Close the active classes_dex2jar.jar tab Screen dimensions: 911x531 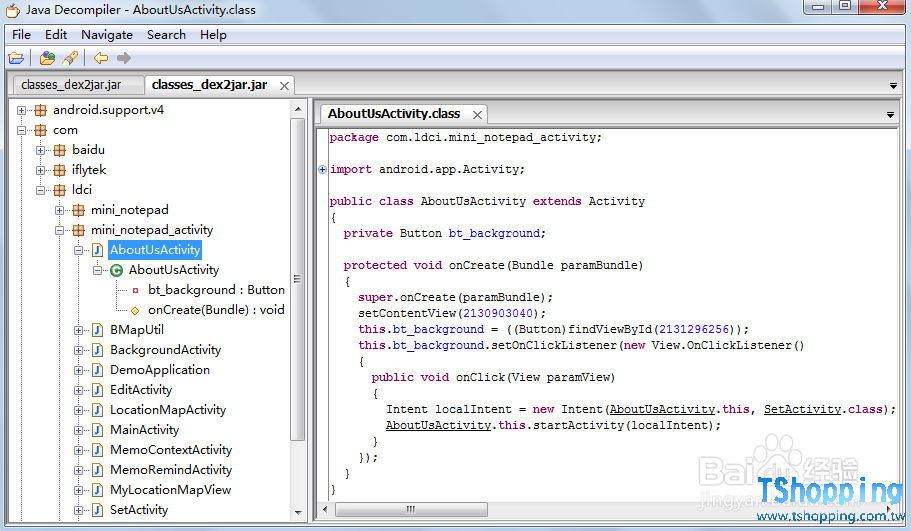[x=285, y=86]
